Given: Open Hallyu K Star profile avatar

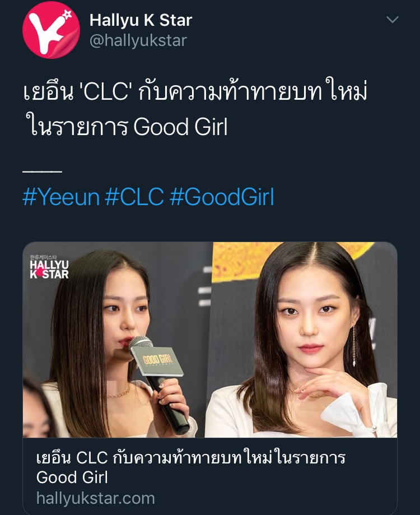Looking at the screenshot, I should pos(51,30).
